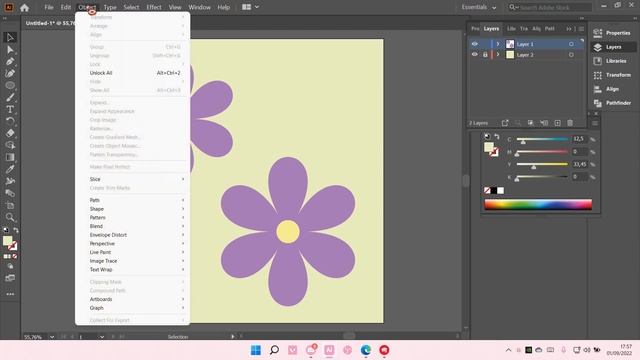Click Create New Sublayer icon
This screenshot has height=360, width=640.
click(544, 123)
